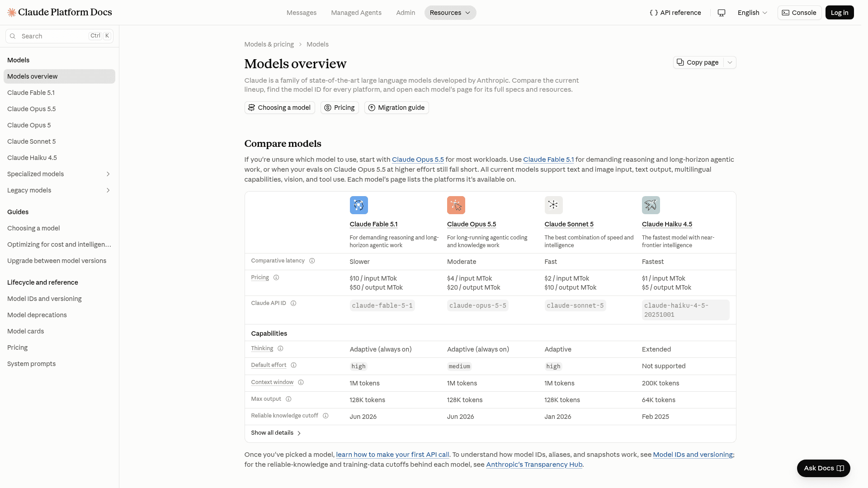This screenshot has height=488, width=868.
Task: Open the Managed Agents navigation tab
Action: [x=356, y=13]
